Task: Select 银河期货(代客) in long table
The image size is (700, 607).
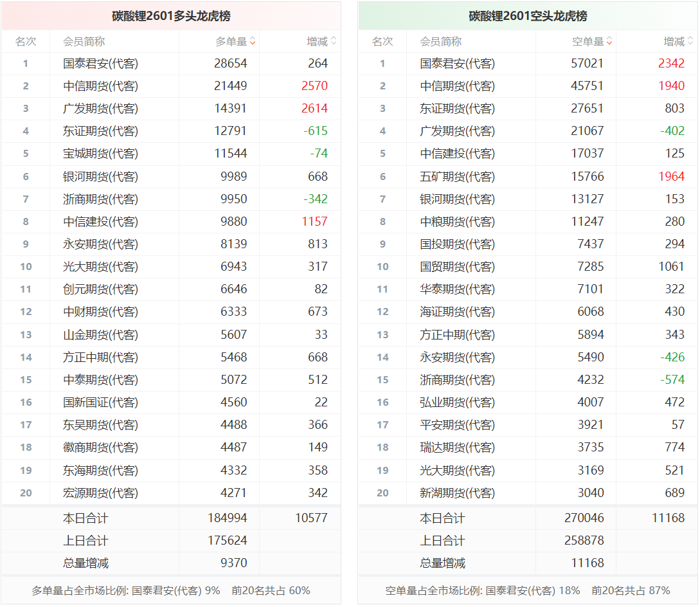Action: (x=100, y=176)
